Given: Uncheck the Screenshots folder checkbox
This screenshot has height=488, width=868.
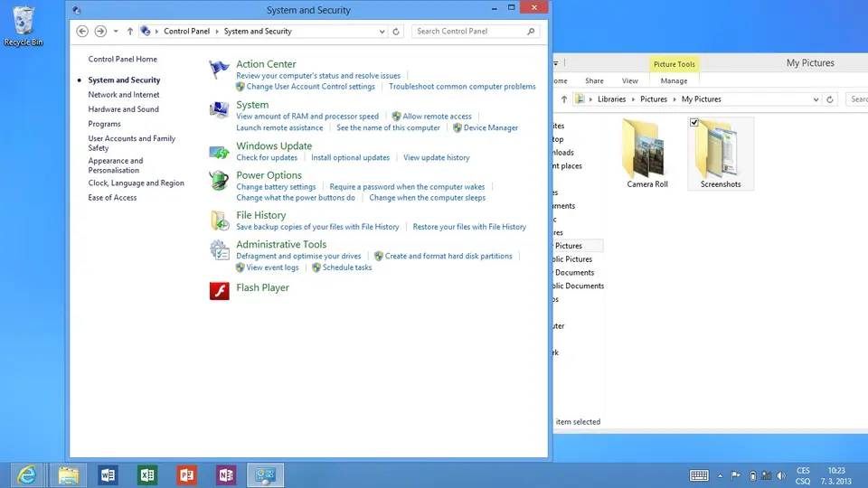Looking at the screenshot, I should (694, 122).
